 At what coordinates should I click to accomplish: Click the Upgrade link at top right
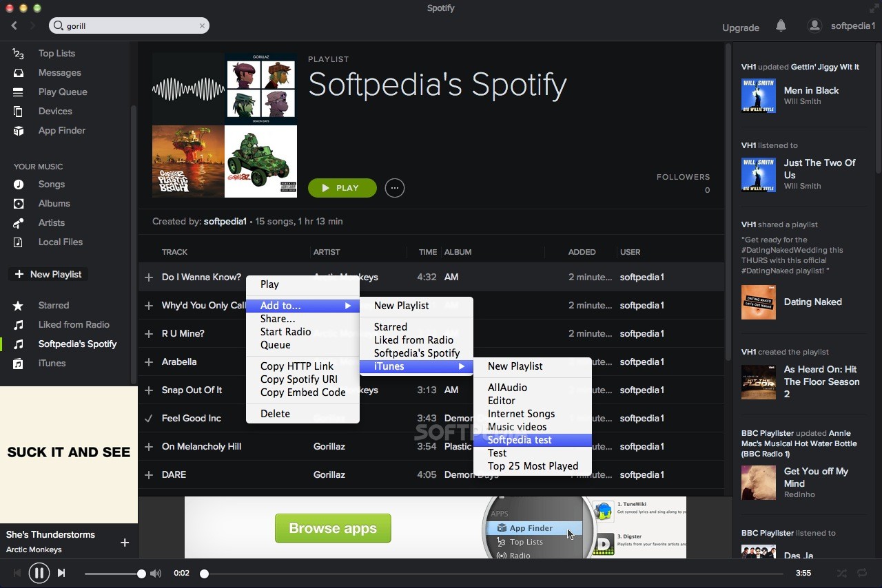(740, 28)
